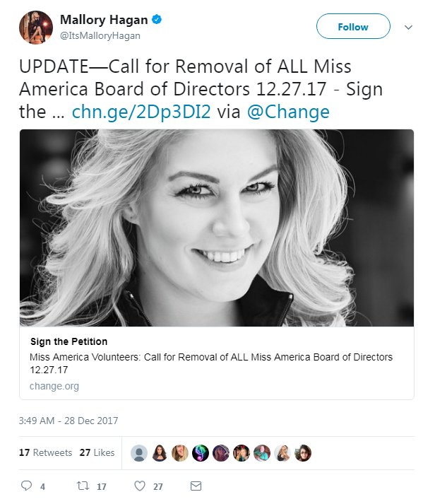
Task: Click the change.org domain link
Action: click(x=54, y=386)
